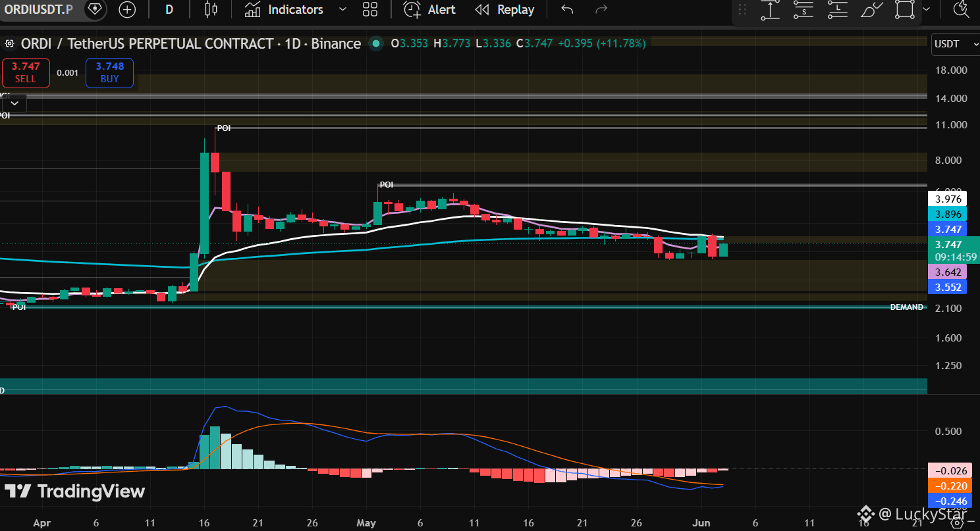The width and height of the screenshot is (980, 531).
Task: Redo the chart action
Action: click(x=601, y=9)
